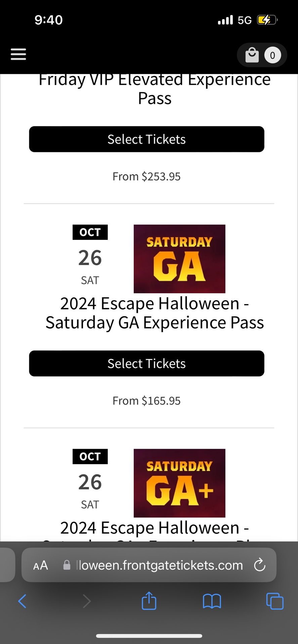Open Friday VIP Elevated Experience Pass title
This screenshot has height=644, width=298.
[x=155, y=89]
